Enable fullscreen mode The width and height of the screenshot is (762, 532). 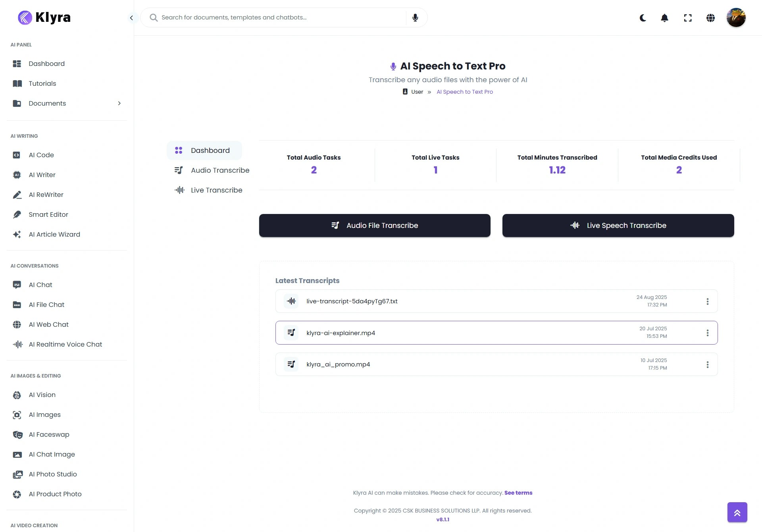tap(688, 18)
